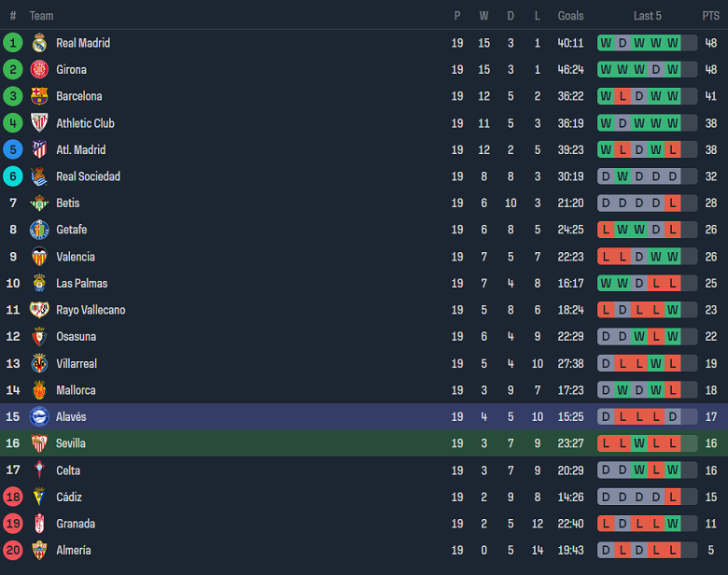Click the Sevilla crest icon

39,443
